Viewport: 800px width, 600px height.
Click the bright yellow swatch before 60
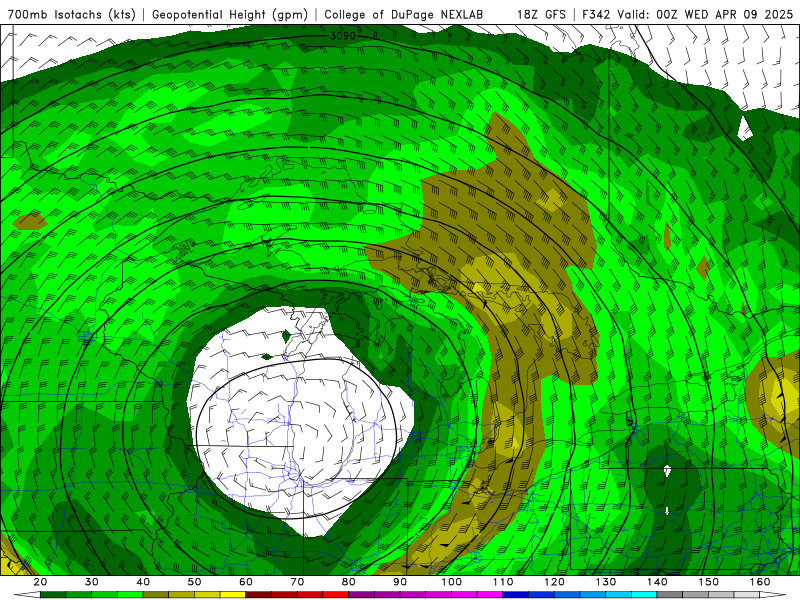pos(233,595)
